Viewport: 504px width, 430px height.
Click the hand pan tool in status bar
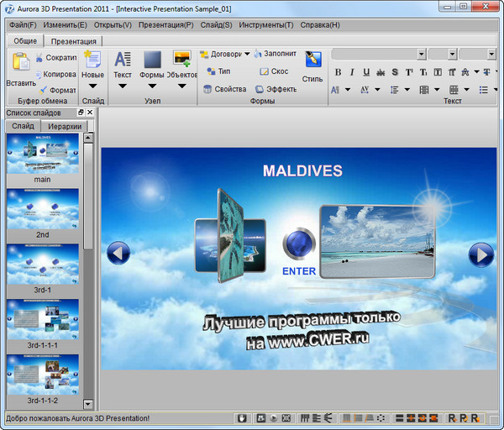tap(242, 417)
